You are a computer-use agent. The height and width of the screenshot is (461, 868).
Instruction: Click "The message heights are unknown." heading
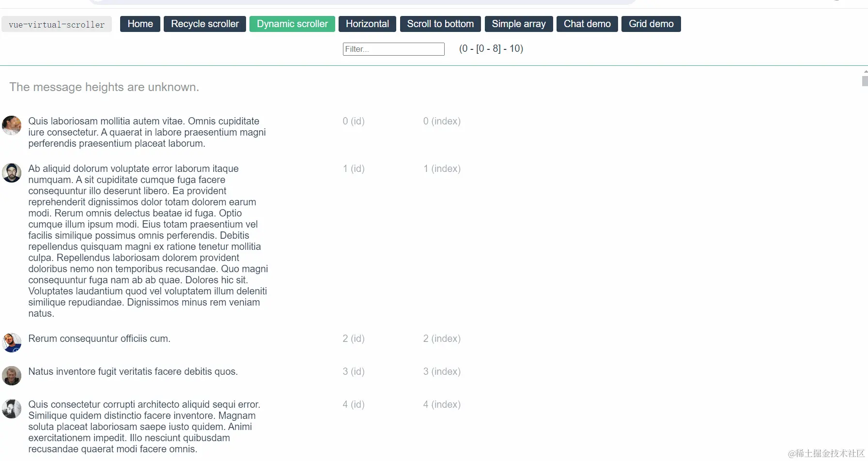tap(104, 87)
